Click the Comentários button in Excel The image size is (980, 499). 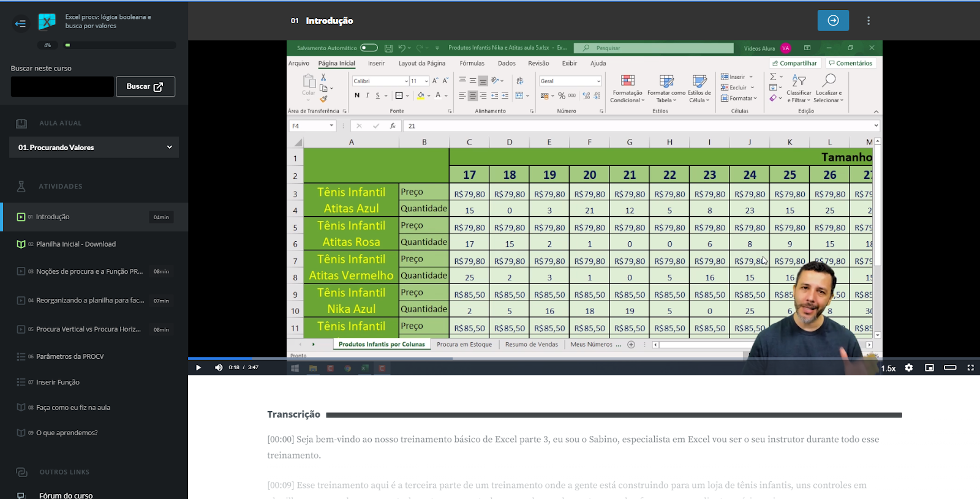(x=850, y=63)
